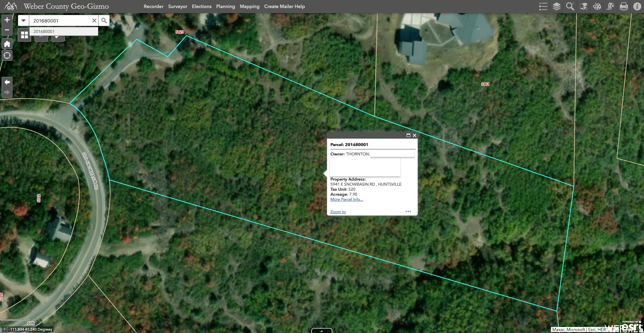Go to the default Home extent
Viewport: 644px width, 333px height.
click(7, 44)
